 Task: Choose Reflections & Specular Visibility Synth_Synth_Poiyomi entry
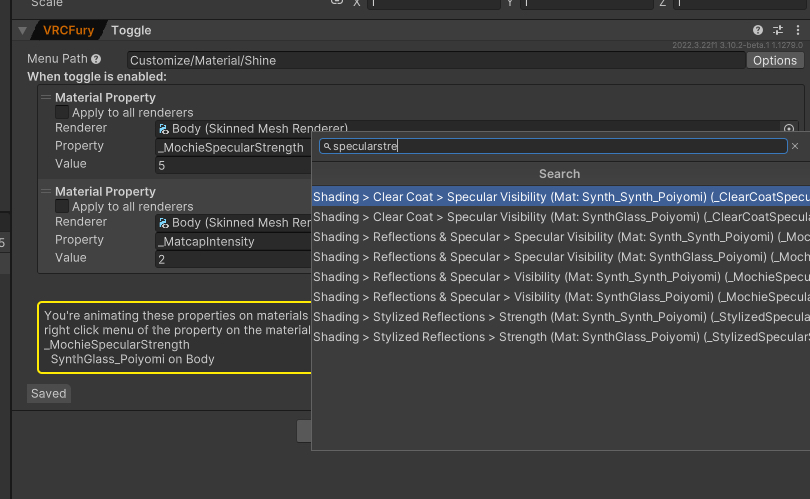(560, 277)
